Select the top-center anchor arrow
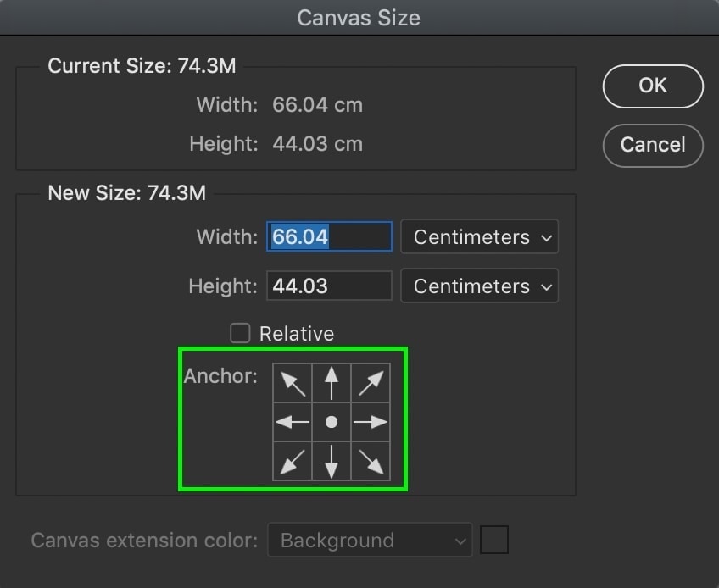This screenshot has height=588, width=719. pyautogui.click(x=332, y=382)
